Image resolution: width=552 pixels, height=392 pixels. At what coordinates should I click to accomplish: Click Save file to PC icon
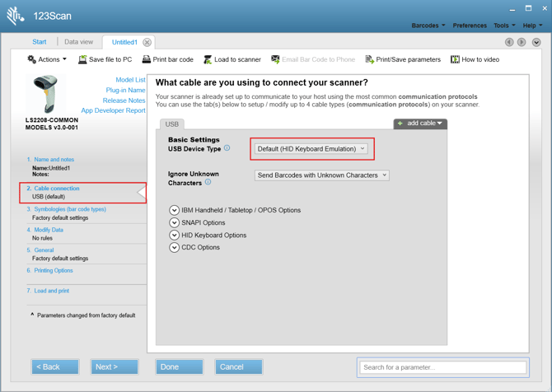pyautogui.click(x=82, y=59)
